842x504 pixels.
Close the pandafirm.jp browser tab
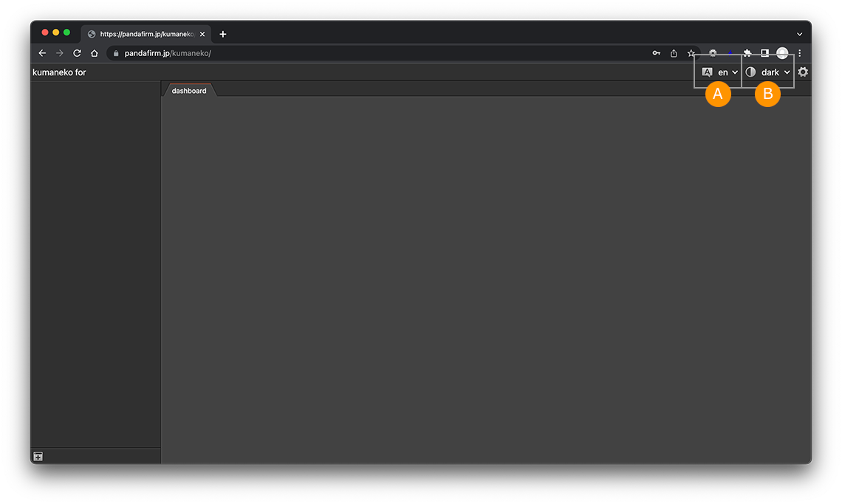[202, 34]
